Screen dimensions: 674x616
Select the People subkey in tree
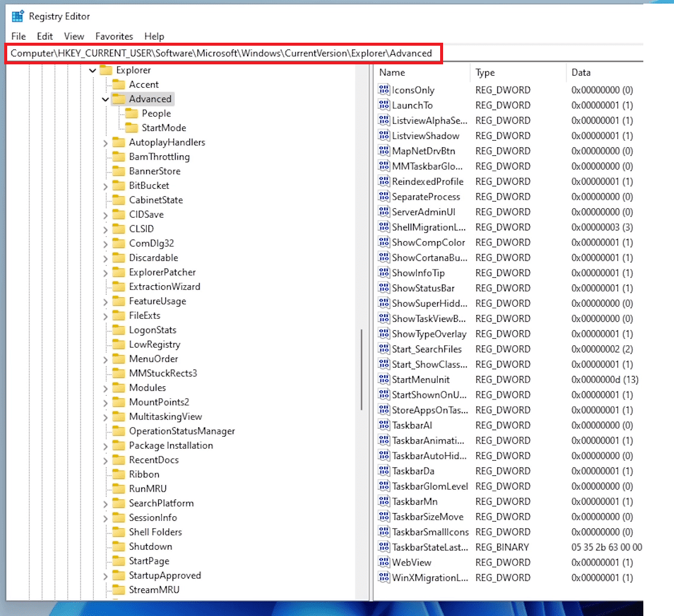[156, 114]
